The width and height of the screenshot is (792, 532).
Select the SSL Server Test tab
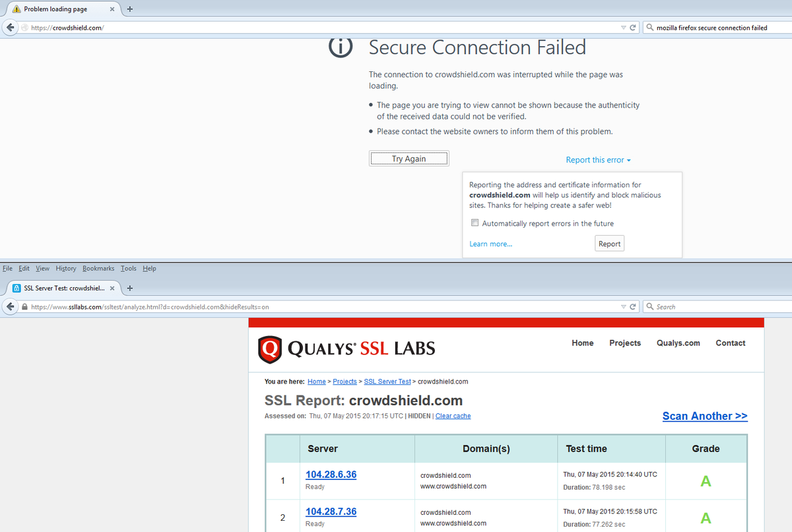pos(62,288)
